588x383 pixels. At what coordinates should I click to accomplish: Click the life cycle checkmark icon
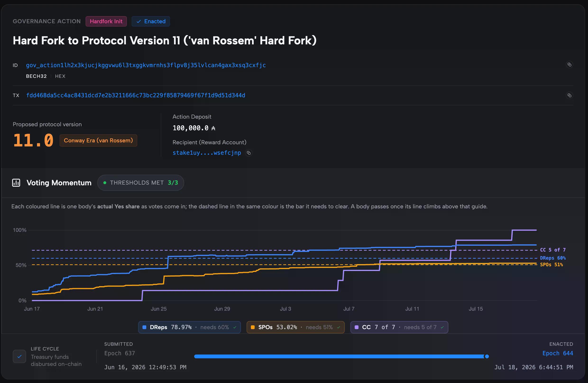click(19, 356)
